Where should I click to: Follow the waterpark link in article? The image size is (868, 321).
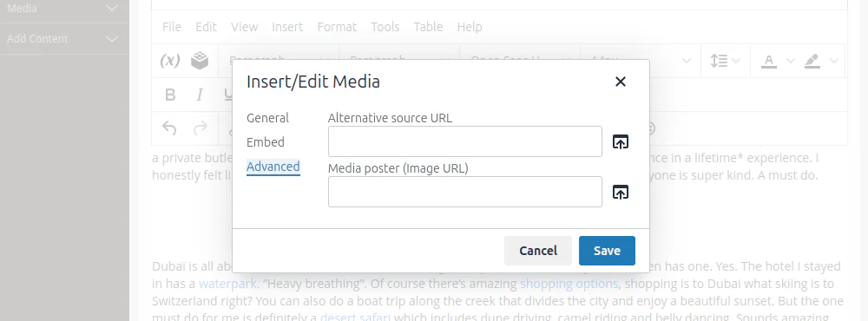pyautogui.click(x=227, y=284)
